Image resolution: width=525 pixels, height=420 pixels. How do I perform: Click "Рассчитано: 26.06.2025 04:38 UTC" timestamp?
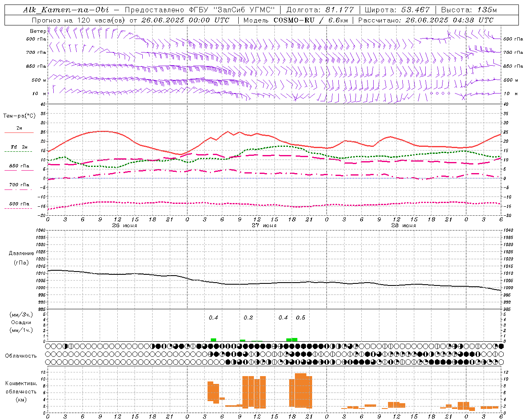426,20
